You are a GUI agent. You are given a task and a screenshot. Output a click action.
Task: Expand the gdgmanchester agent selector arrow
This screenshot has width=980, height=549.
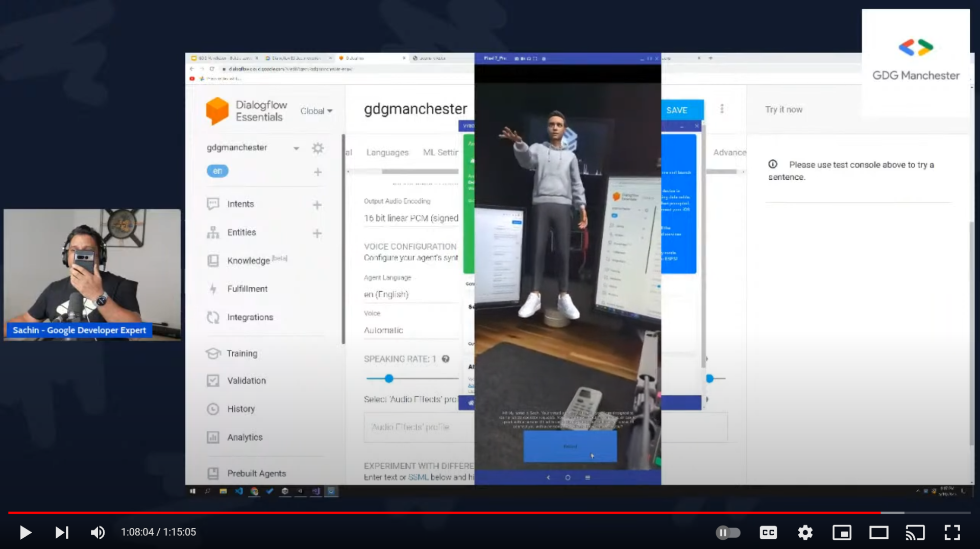click(x=296, y=148)
